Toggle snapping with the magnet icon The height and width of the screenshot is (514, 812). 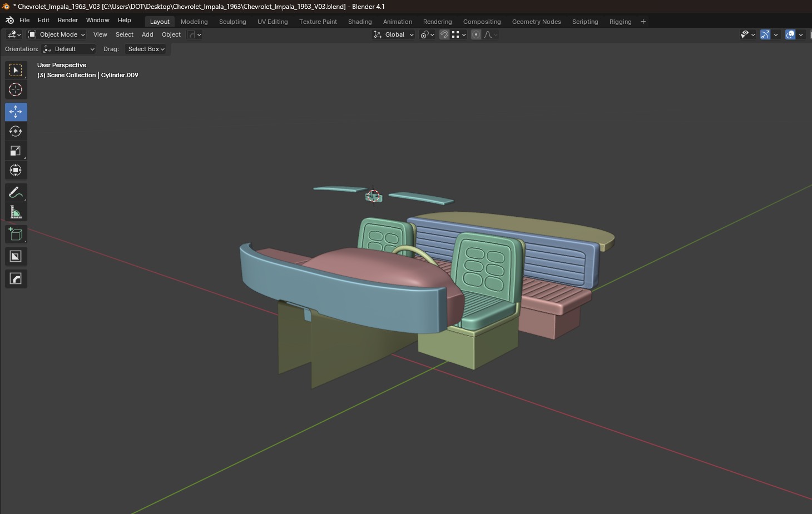444,34
